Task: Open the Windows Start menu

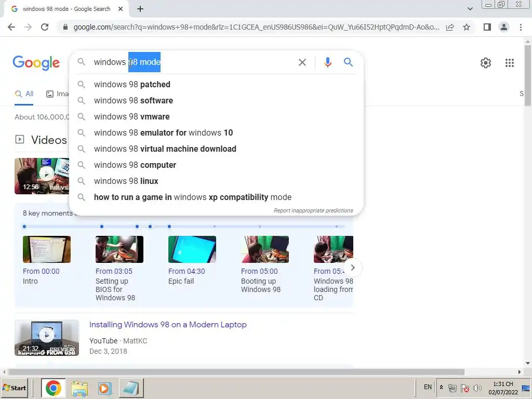Action: click(x=14, y=388)
